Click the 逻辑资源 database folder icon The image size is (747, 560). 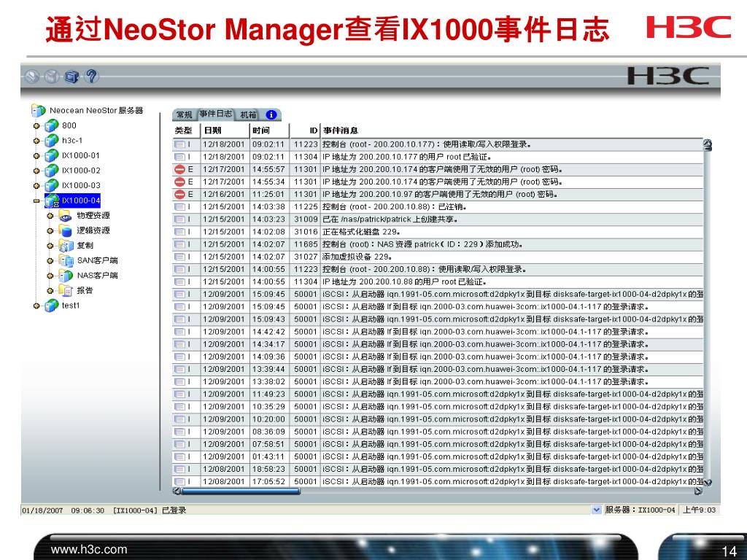[x=66, y=230]
